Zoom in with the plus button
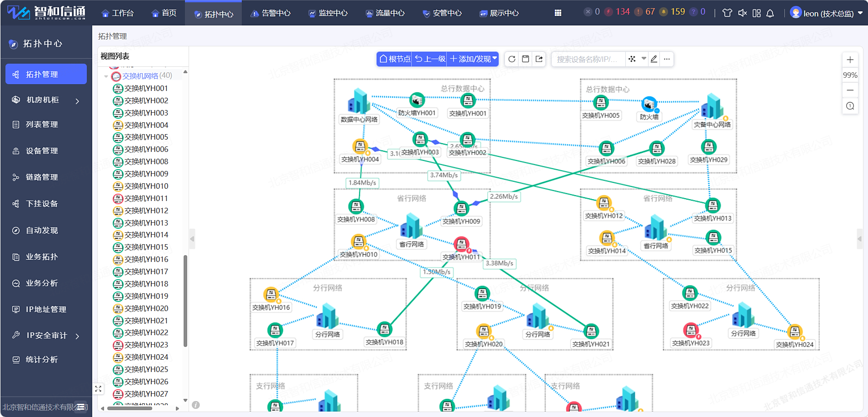 click(x=850, y=60)
